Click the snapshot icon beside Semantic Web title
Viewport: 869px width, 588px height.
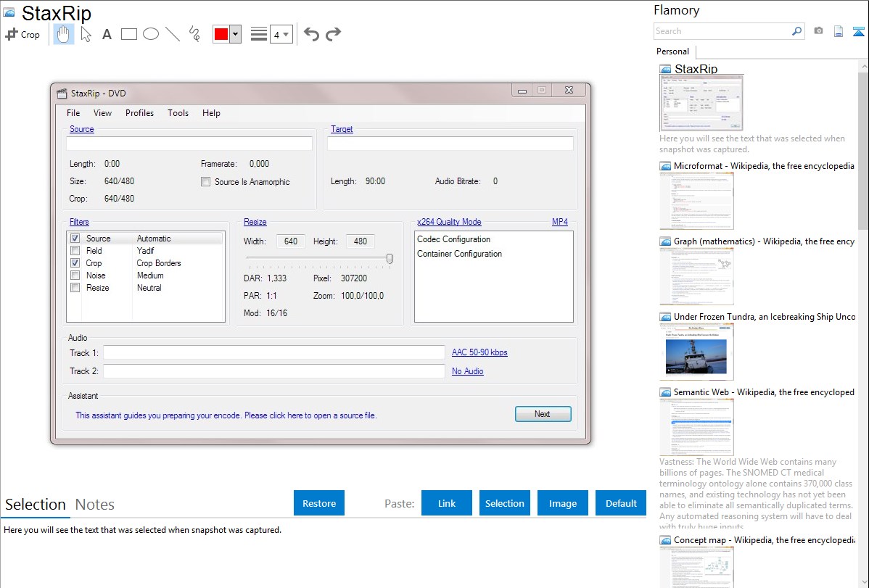(665, 392)
